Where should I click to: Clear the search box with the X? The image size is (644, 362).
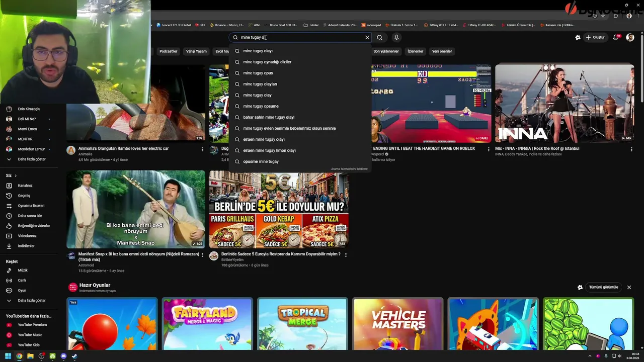click(367, 37)
